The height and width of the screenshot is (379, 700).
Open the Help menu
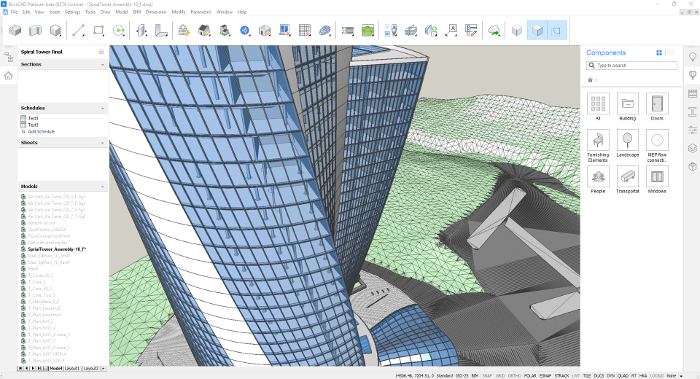coord(242,12)
